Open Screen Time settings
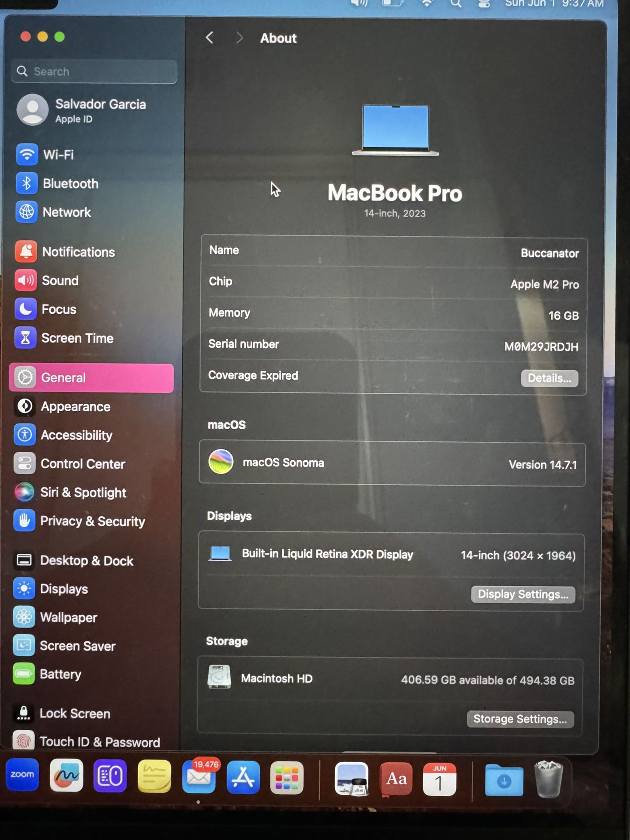Screen dimensions: 630x840 pyautogui.click(x=77, y=338)
